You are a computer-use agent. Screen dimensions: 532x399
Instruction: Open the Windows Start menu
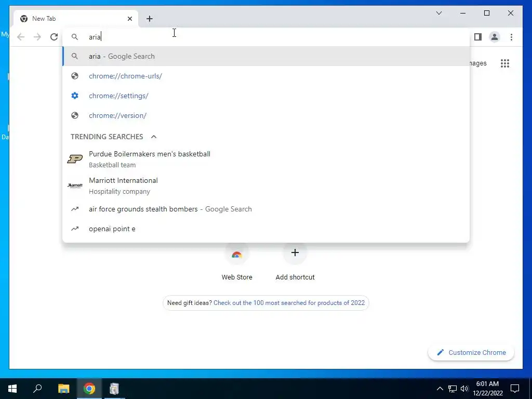[x=12, y=389]
